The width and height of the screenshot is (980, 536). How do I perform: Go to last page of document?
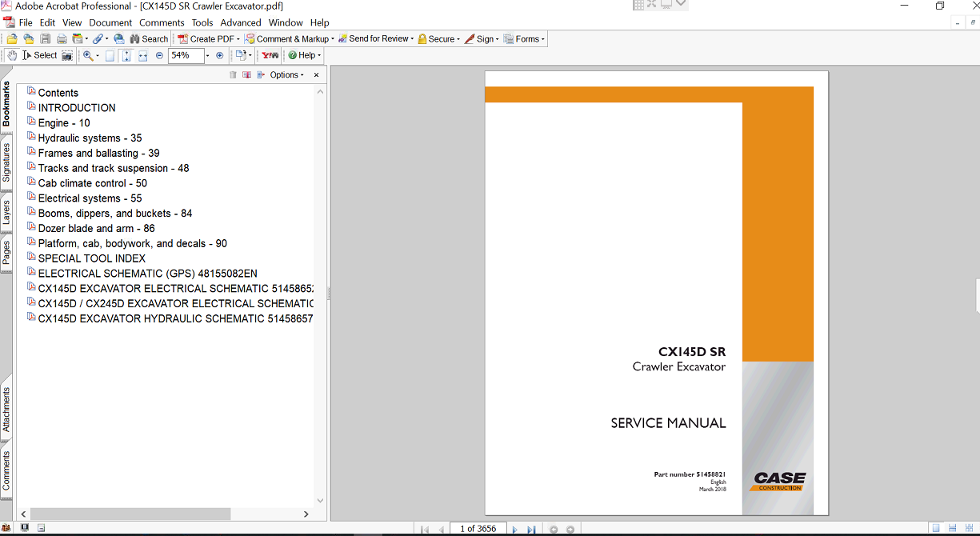click(x=531, y=529)
